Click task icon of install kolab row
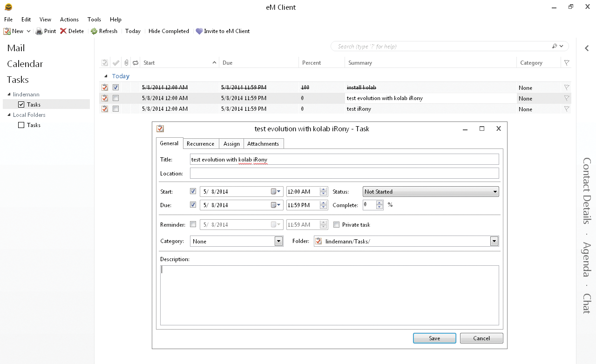This screenshot has height=364, width=596. point(105,87)
